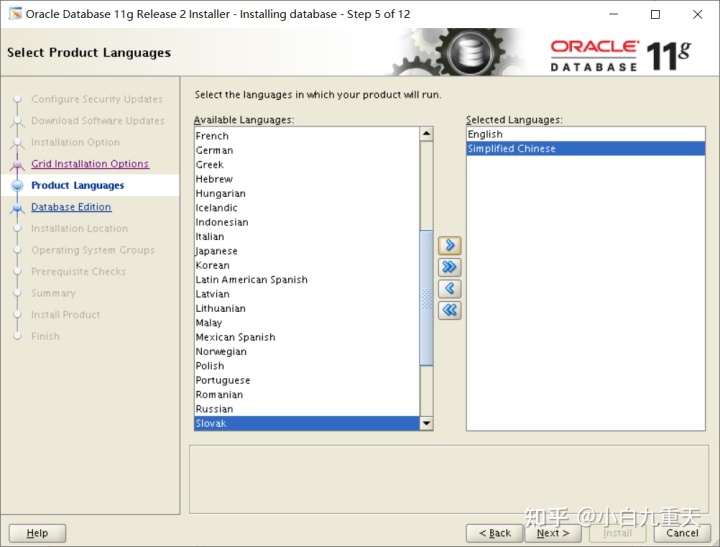Select Hungarian in Available Languages

tap(307, 193)
